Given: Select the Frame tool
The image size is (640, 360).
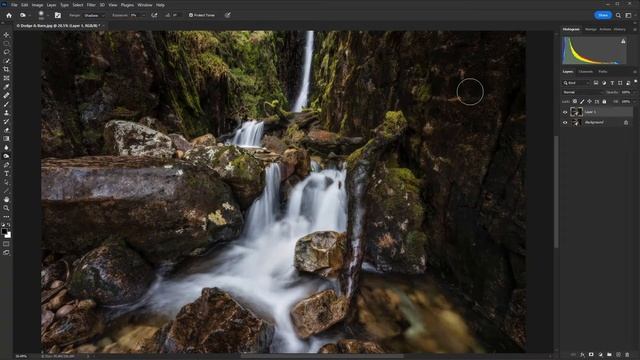Looking at the screenshot, I should pos(6,78).
